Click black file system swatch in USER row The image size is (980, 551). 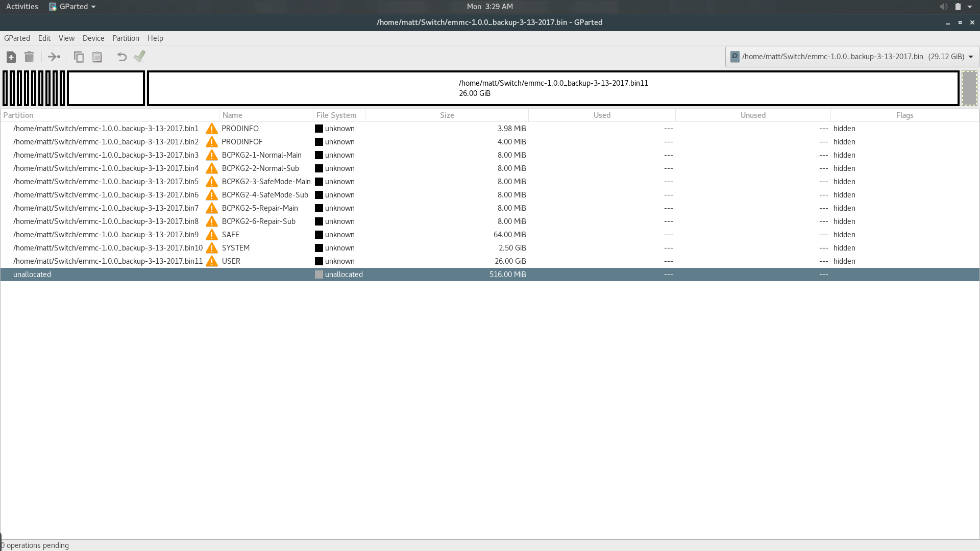pos(319,261)
